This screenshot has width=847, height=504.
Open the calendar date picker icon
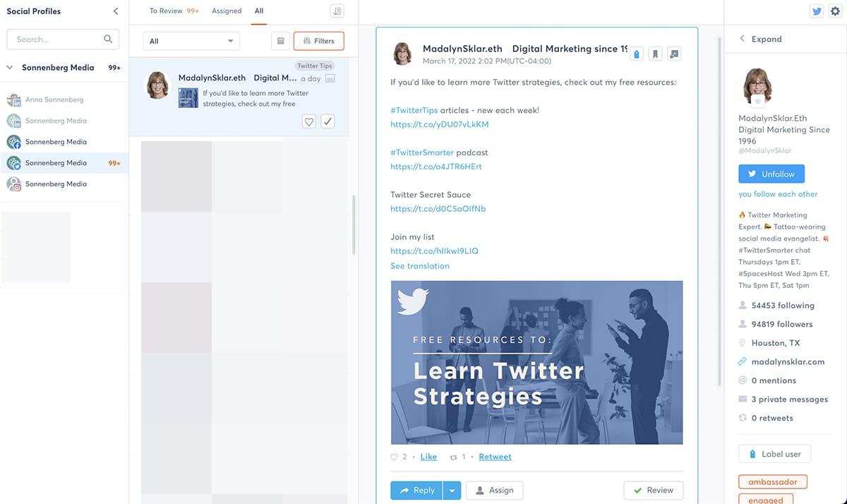pos(281,41)
